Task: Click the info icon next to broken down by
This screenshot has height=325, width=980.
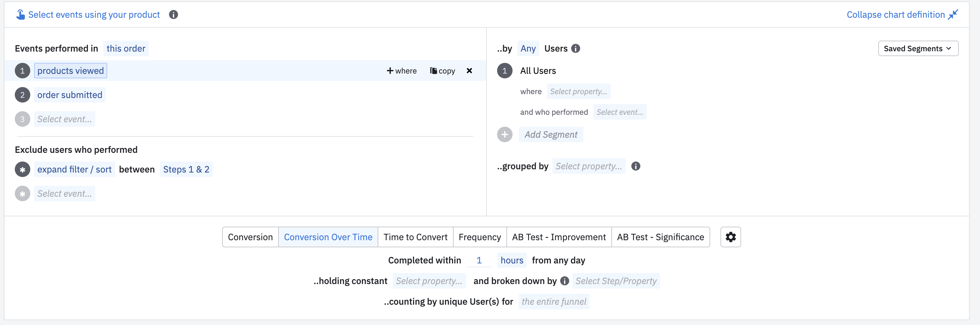Action: click(565, 281)
